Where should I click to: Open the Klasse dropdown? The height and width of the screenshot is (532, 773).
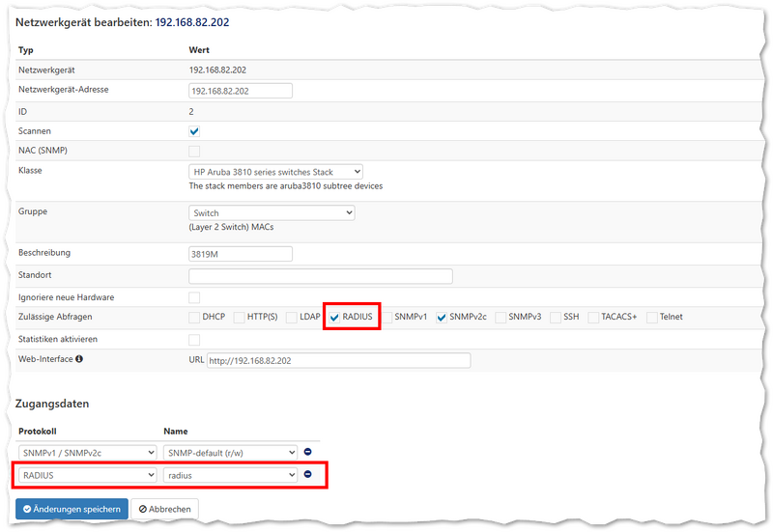(x=275, y=172)
